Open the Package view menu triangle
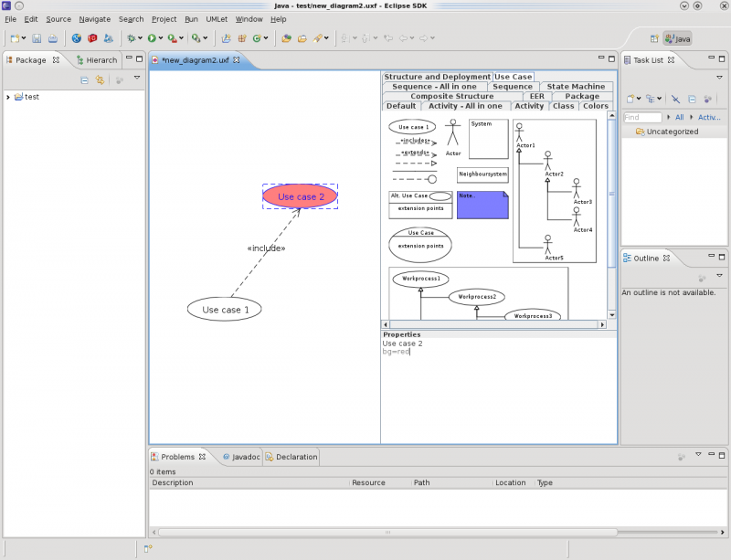The width and height of the screenshot is (731, 560). tap(137, 78)
